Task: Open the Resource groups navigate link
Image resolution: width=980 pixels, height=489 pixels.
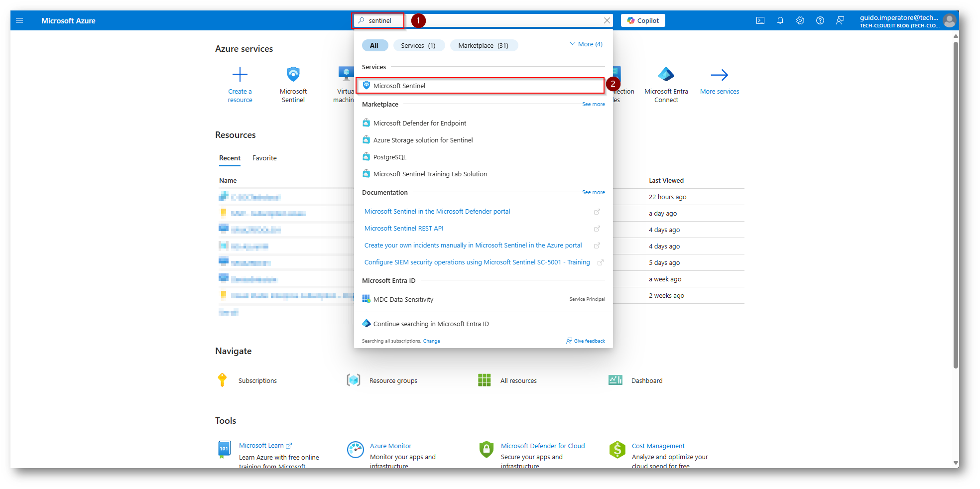Action: pos(393,381)
